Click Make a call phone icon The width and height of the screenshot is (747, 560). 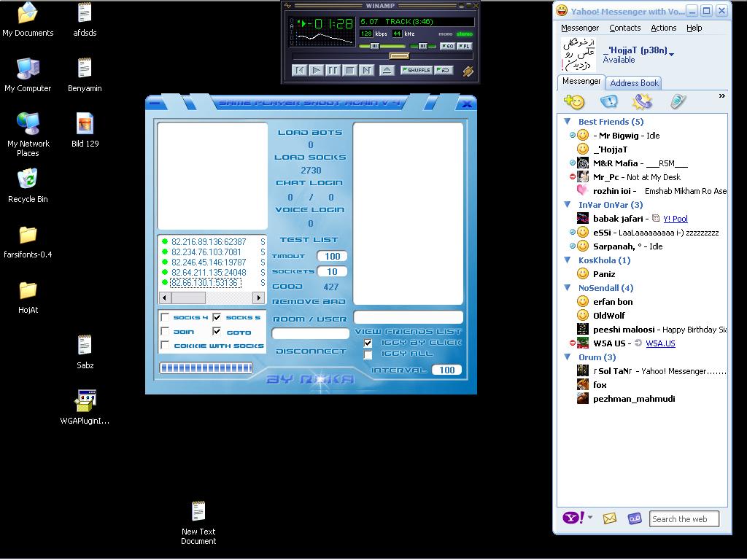coord(642,101)
